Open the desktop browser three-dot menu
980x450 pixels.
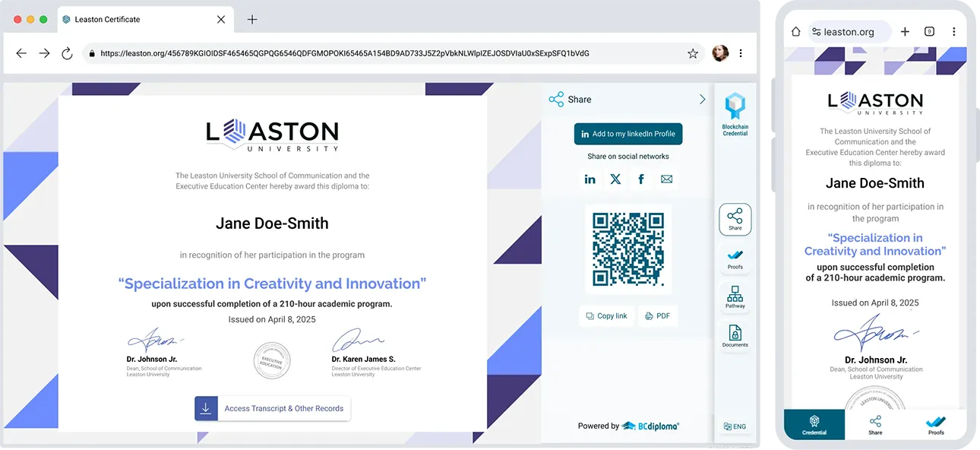[741, 53]
